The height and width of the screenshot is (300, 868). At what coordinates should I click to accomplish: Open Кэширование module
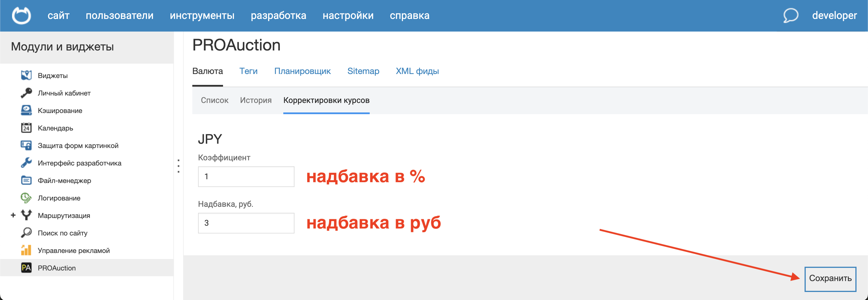[60, 110]
